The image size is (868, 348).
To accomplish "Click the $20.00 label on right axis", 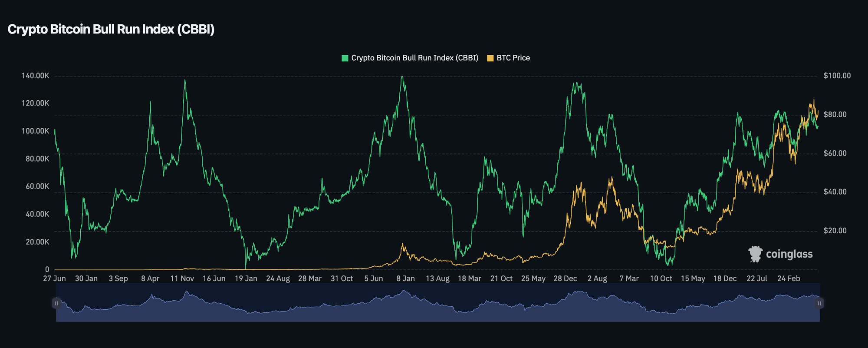I will [x=835, y=231].
